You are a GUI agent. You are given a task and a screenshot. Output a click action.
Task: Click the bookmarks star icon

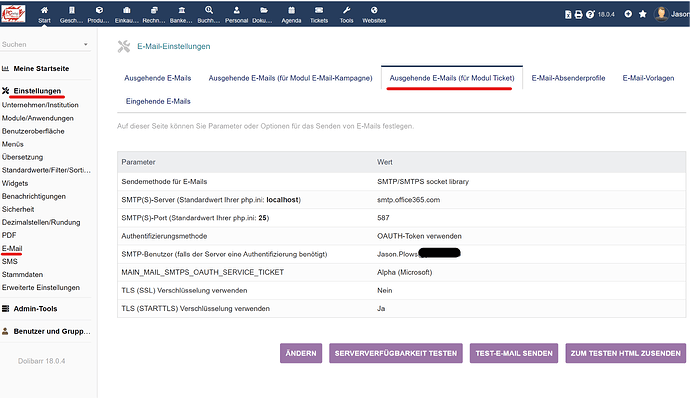(x=642, y=14)
